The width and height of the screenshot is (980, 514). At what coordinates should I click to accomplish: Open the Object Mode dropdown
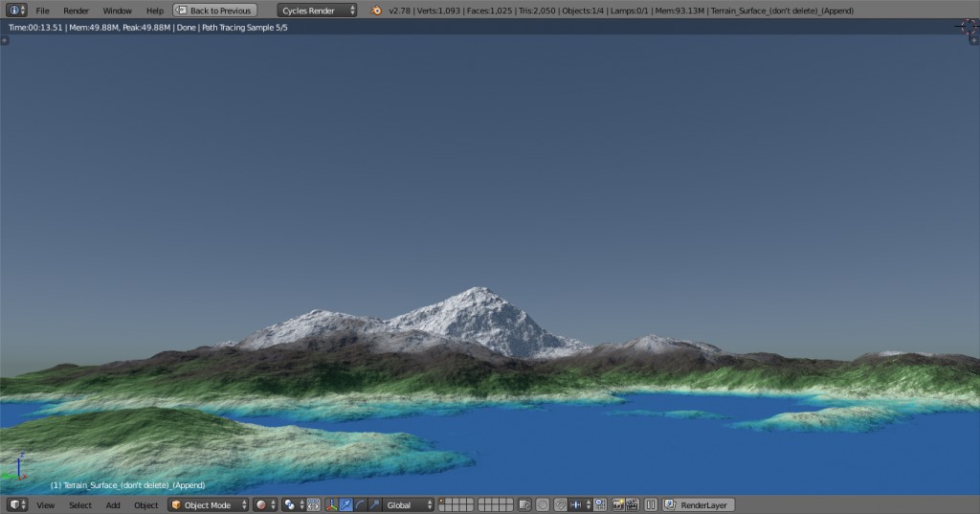click(x=209, y=504)
